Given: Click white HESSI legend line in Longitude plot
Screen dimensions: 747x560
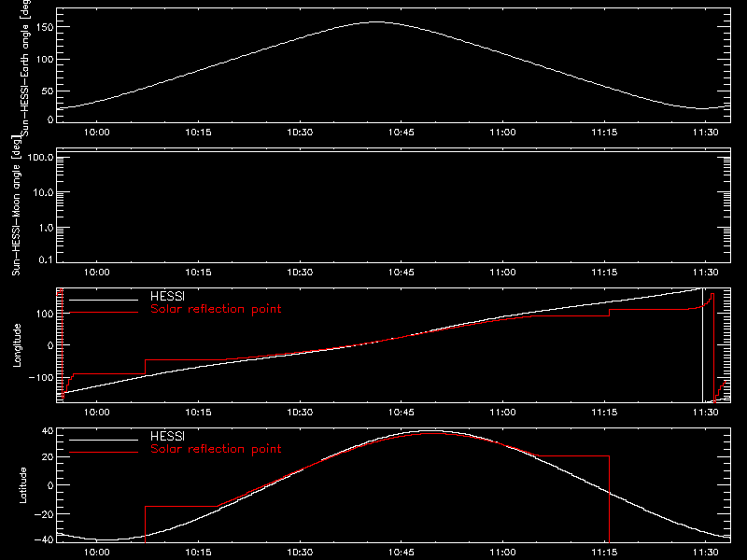Looking at the screenshot, I should point(104,300).
